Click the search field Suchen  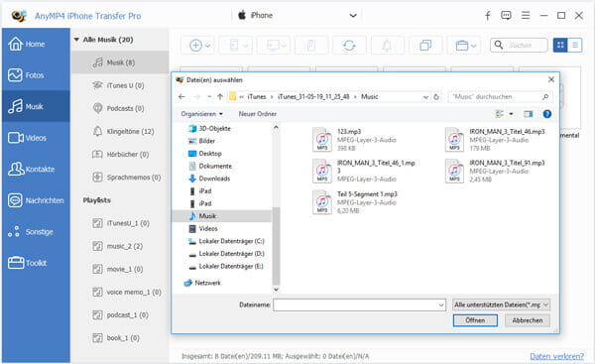(x=519, y=46)
